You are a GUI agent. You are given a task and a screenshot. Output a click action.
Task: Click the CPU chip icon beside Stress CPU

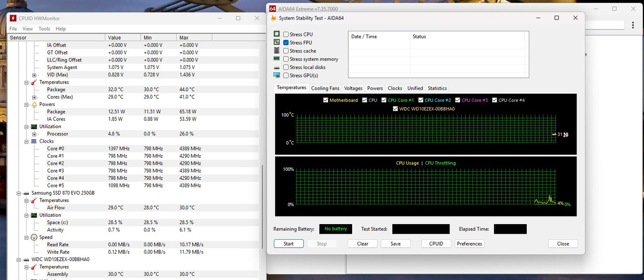277,34
